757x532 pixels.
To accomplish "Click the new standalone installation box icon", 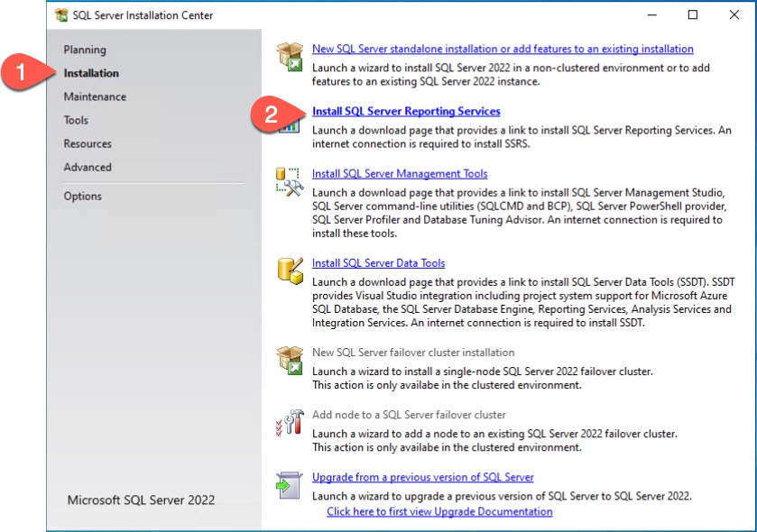I will [x=290, y=56].
